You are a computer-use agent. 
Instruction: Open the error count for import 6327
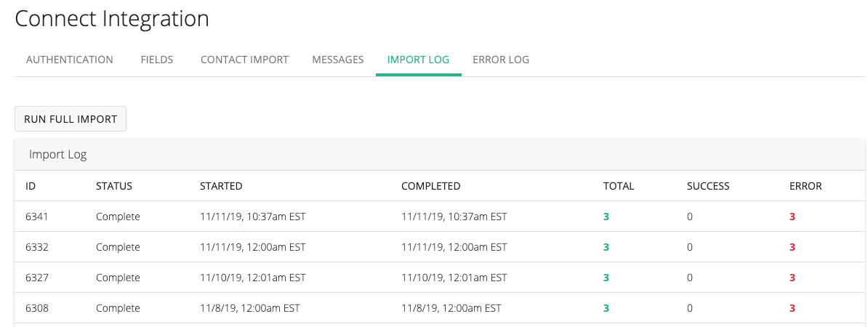792,278
